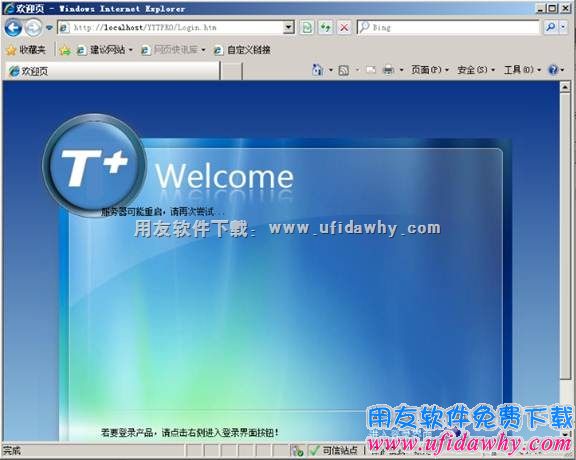Expand the address bar history dropdown
The image size is (576, 460).
289,28
